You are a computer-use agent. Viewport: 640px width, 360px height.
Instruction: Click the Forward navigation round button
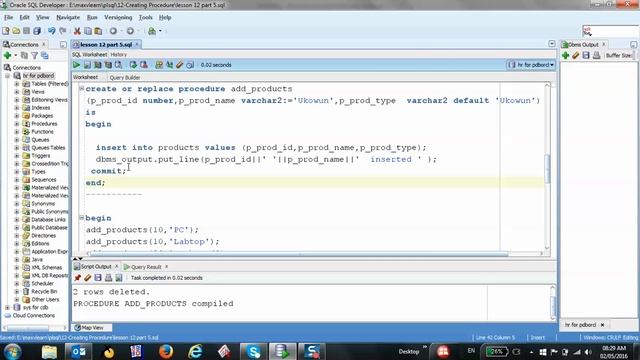(130, 31)
